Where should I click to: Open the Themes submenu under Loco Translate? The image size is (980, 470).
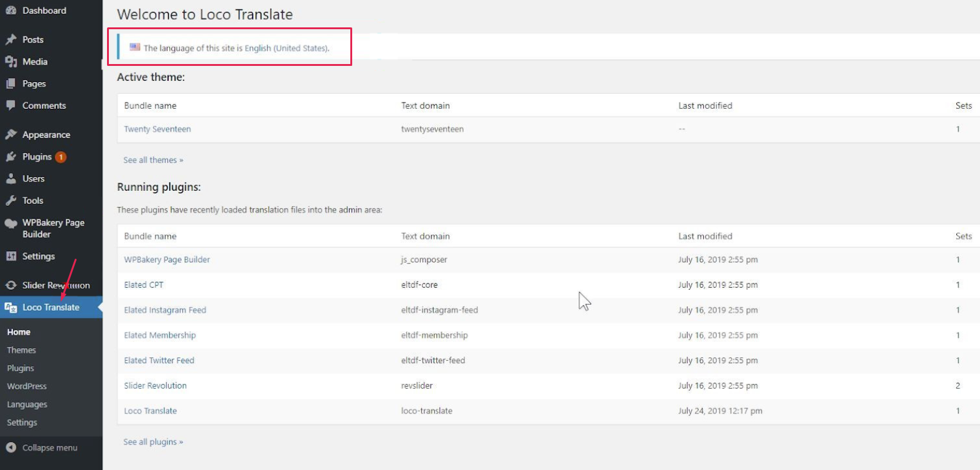click(x=21, y=350)
